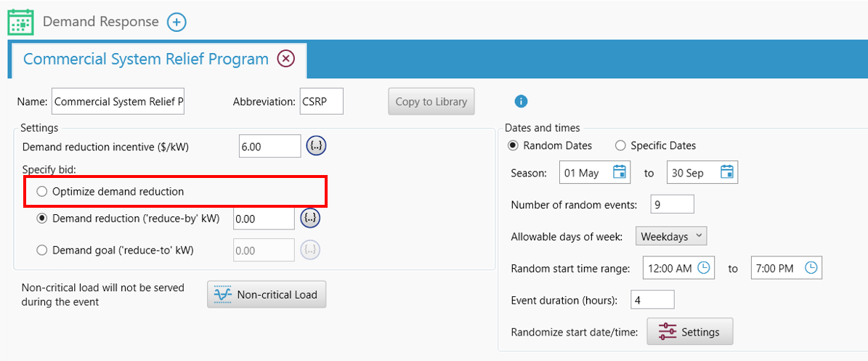Click the blue information icon
Screen dimensions: 868x361
521,102
